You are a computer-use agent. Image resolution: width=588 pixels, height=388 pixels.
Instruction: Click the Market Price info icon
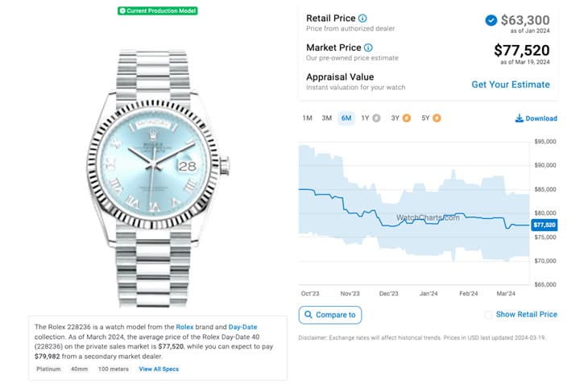click(369, 47)
